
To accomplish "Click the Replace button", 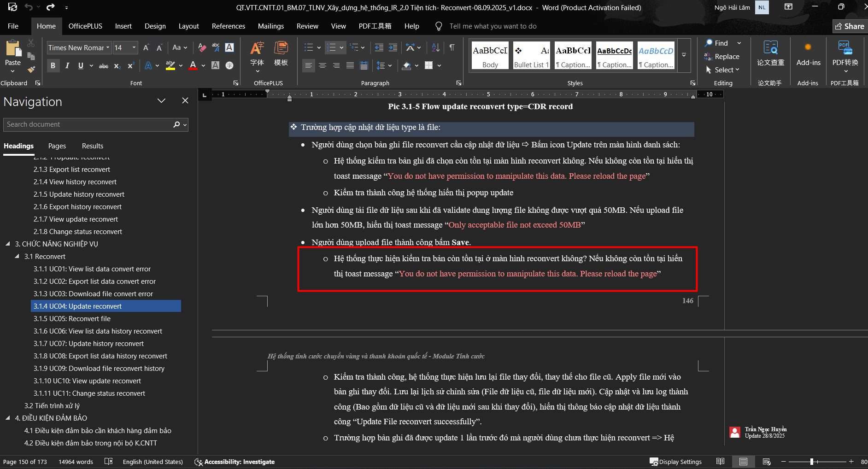I will tap(722, 56).
